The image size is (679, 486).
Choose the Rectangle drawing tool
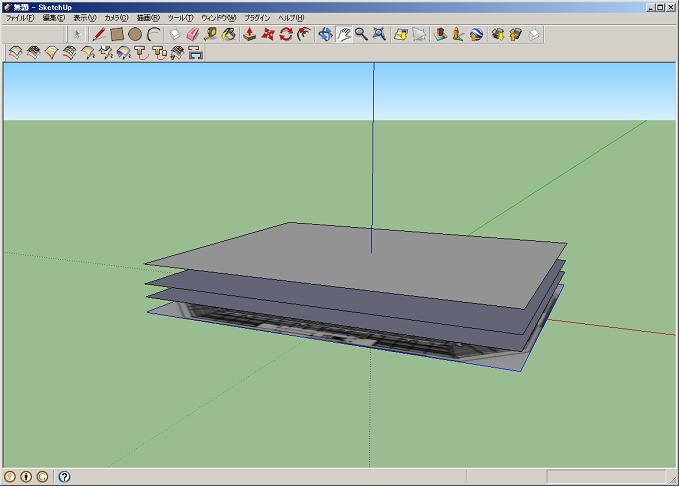[117, 34]
